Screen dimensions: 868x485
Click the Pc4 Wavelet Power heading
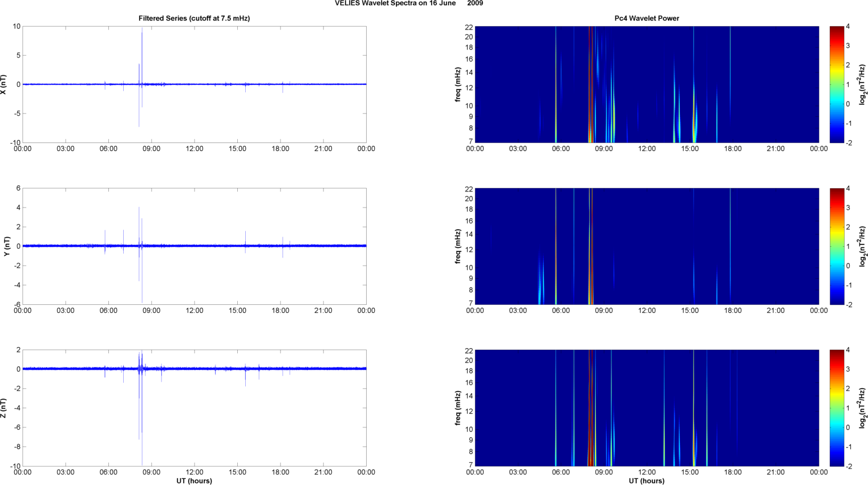point(646,18)
